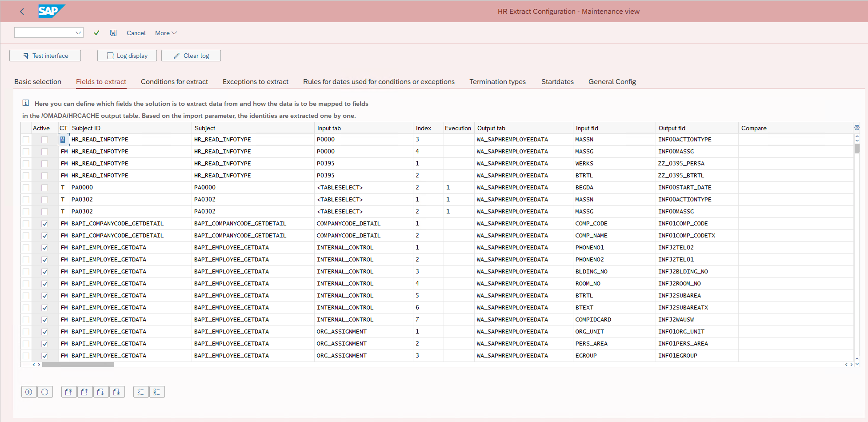Go to the Termination types tab
This screenshot has height=422, width=868.
point(497,82)
